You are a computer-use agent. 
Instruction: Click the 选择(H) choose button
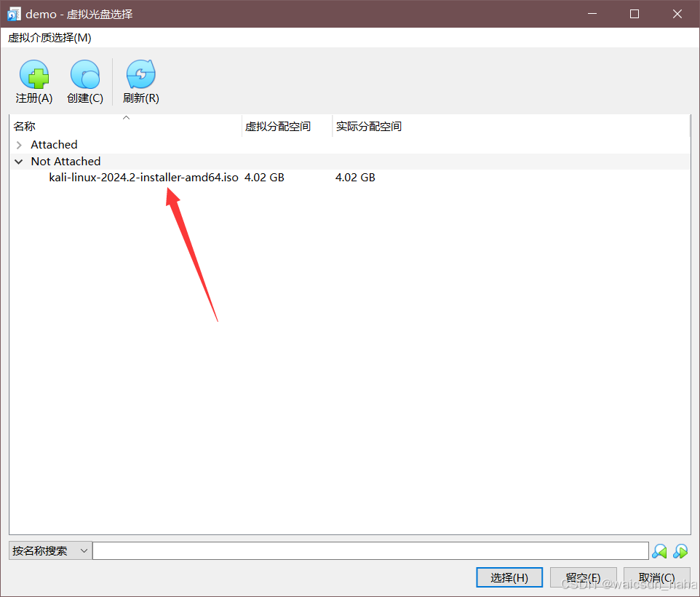point(509,578)
